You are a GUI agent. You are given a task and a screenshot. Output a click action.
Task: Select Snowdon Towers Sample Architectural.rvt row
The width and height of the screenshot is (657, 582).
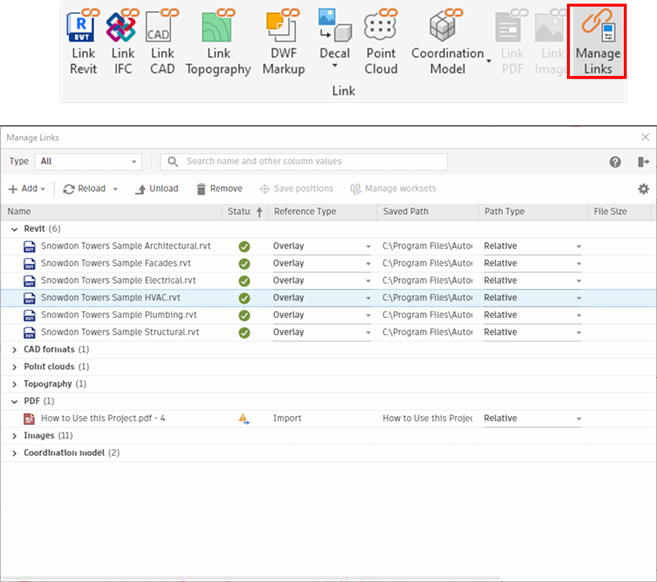click(x=328, y=246)
